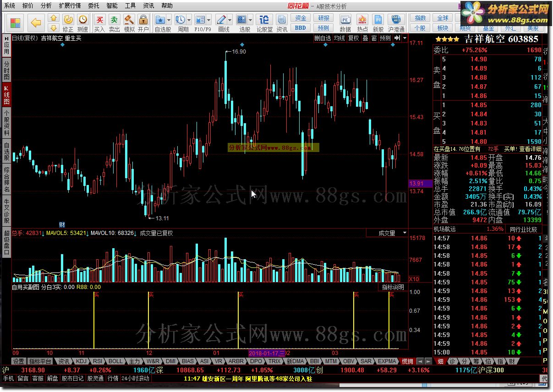Click the colorful home grid icon

15,22
